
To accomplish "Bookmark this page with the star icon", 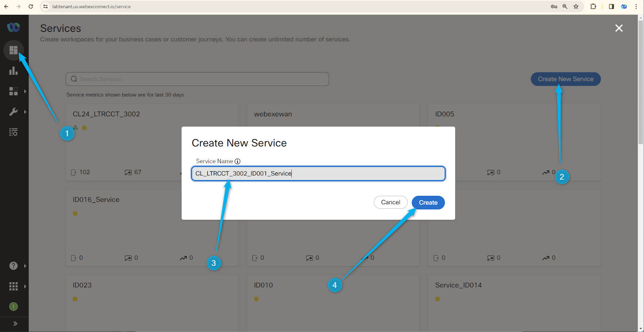I will click(576, 6).
